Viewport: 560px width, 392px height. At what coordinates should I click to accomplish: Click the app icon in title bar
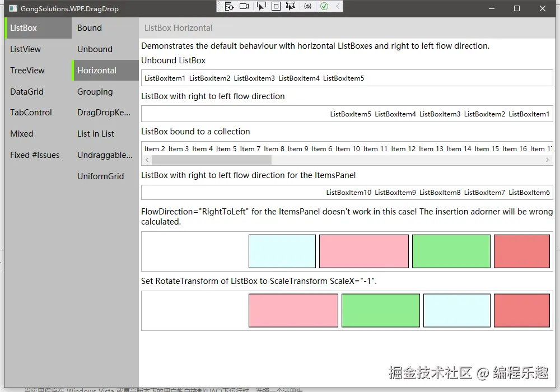click(13, 8)
